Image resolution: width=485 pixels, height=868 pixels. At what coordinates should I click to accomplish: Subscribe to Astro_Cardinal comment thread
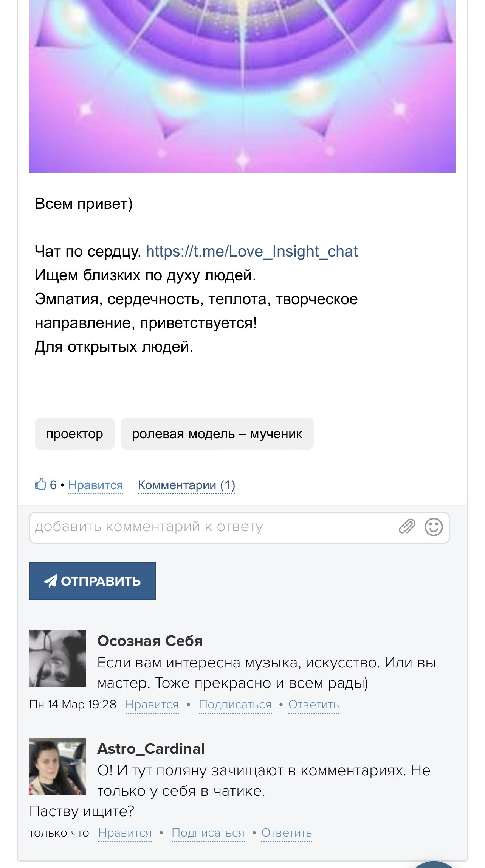(208, 832)
